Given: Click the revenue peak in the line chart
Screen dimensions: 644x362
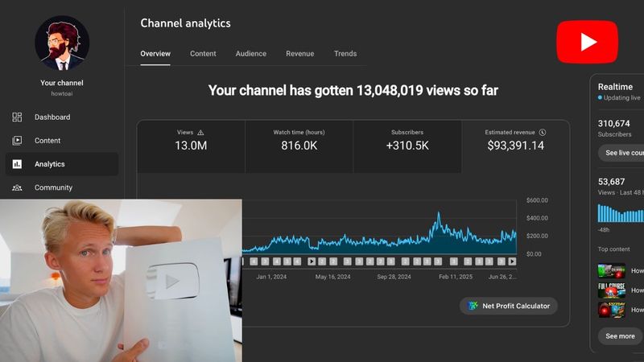Looking at the screenshot, I should pyautogui.click(x=439, y=214).
